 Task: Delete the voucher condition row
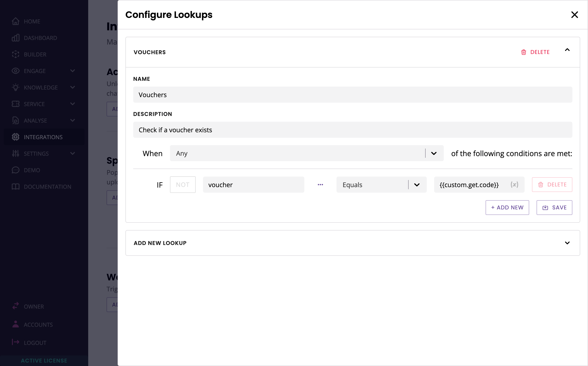pos(552,185)
